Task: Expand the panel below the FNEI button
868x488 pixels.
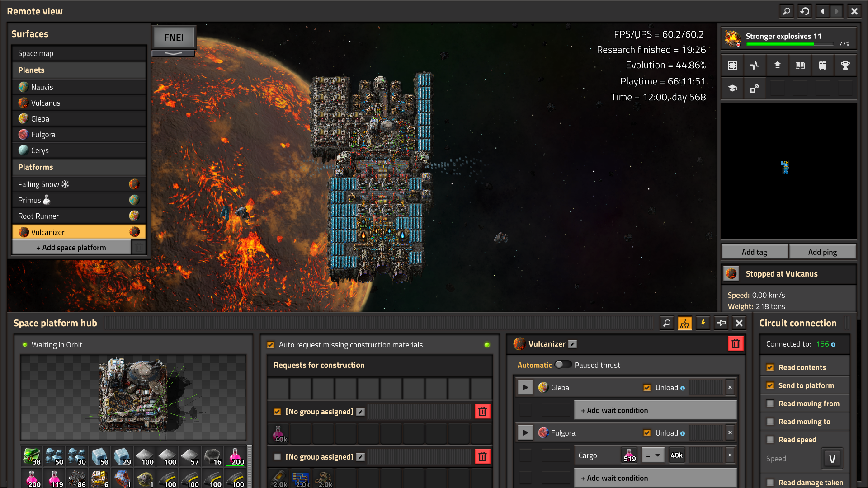Action: pos(173,53)
